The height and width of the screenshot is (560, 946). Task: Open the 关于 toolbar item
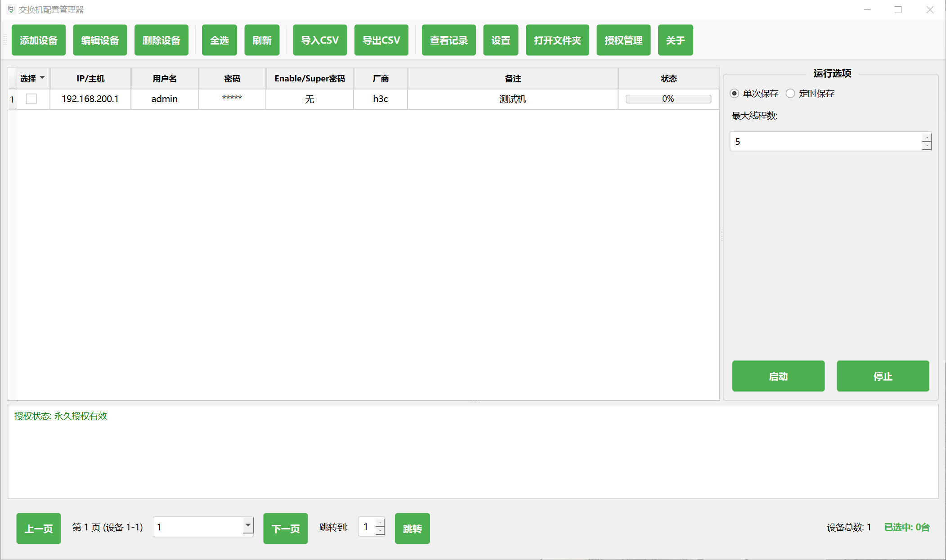[x=675, y=40]
